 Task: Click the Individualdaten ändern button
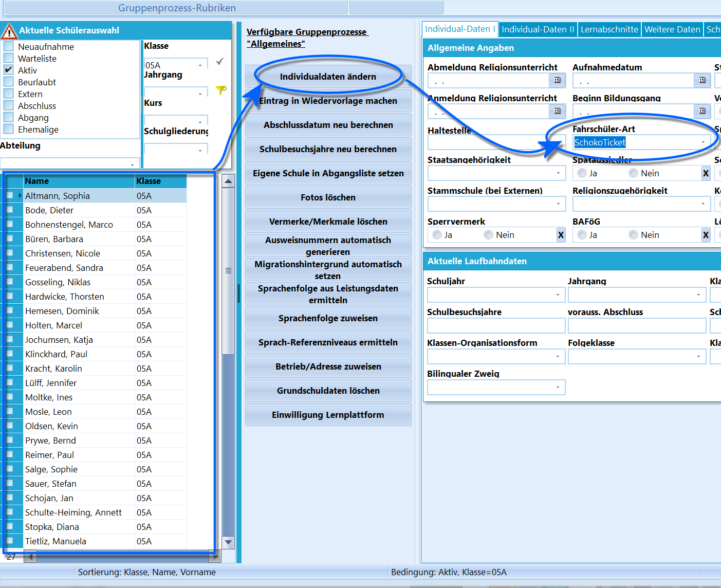(x=328, y=77)
